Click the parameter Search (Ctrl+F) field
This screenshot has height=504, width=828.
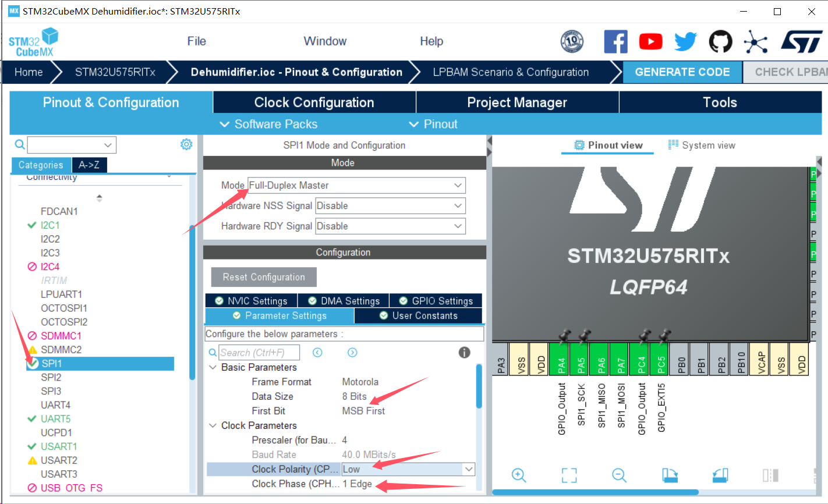pyautogui.click(x=259, y=352)
